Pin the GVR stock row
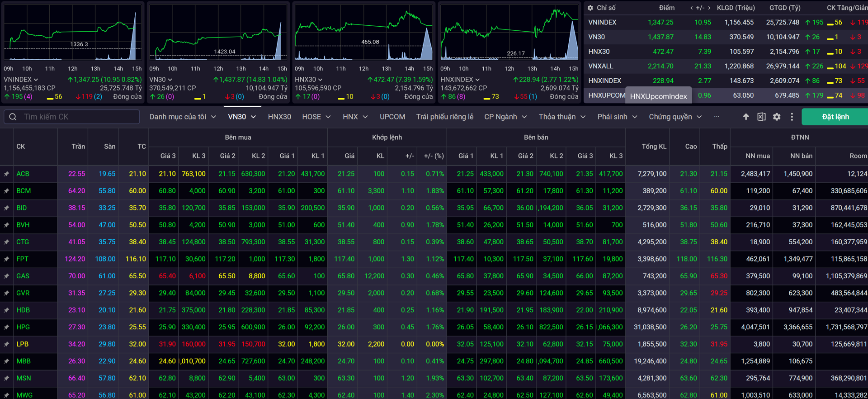868x399 pixels. [6, 293]
